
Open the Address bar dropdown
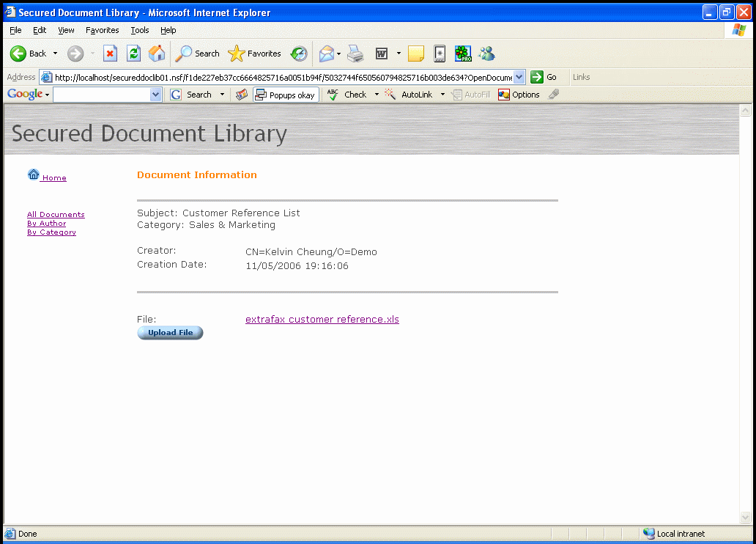(x=519, y=76)
